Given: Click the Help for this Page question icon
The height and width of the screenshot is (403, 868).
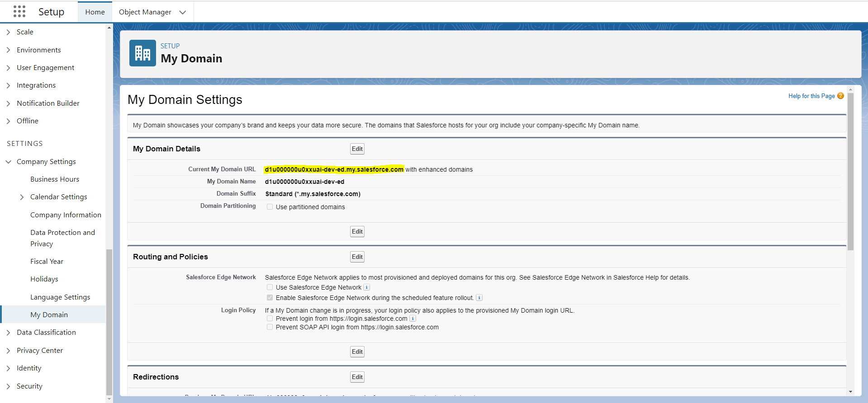Looking at the screenshot, I should pyautogui.click(x=840, y=96).
